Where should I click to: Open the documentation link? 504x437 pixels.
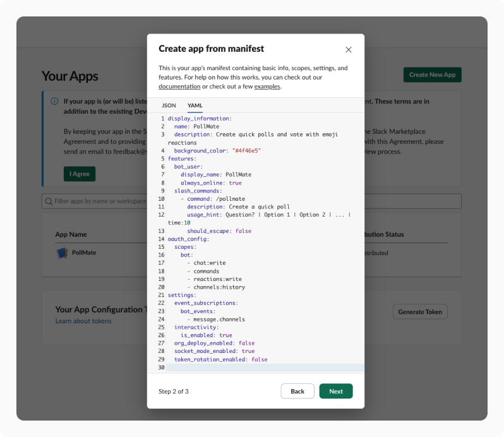click(x=179, y=87)
